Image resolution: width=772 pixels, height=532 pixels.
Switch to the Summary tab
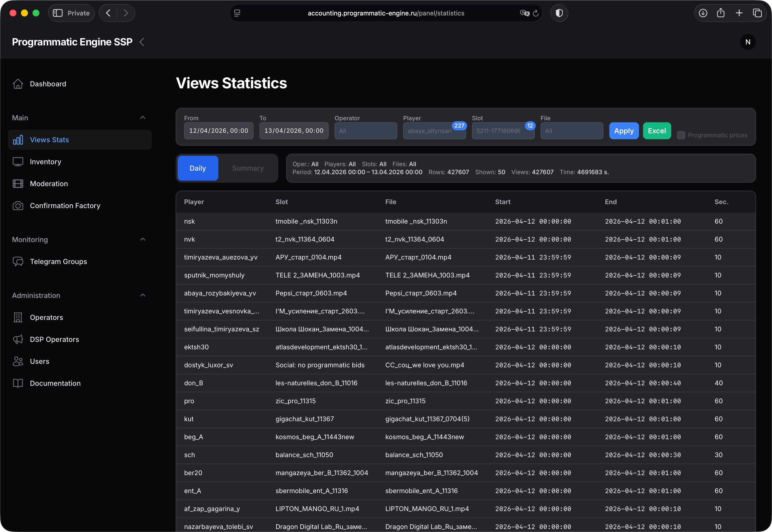248,168
